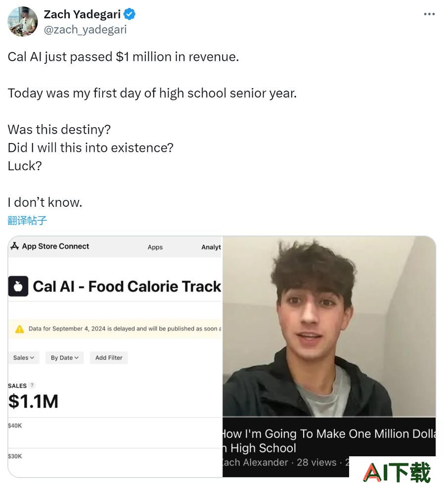Click the video title about One Million Dollars
This screenshot has height=486, width=448.
tap(329, 441)
